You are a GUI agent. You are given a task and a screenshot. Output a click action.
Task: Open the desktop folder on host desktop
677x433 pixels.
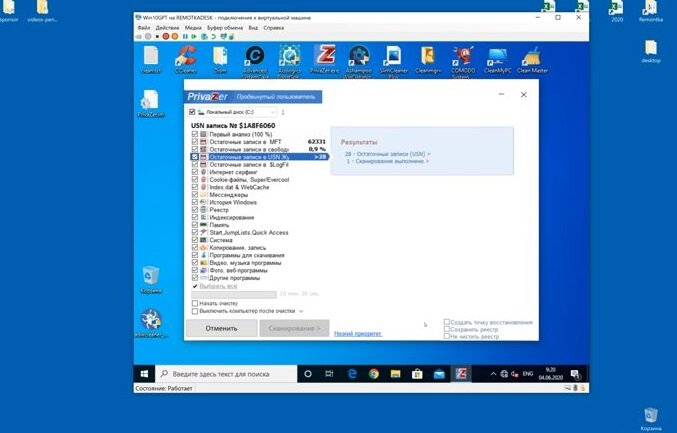[x=651, y=52]
